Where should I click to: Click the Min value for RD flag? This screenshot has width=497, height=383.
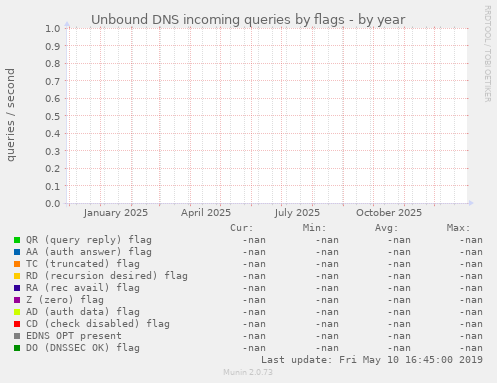click(x=327, y=276)
